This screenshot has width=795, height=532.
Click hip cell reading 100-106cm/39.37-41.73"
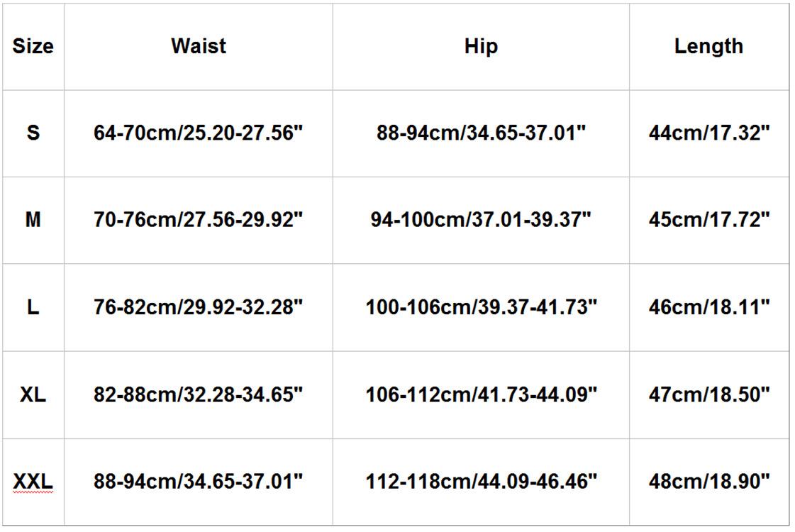pos(481,308)
